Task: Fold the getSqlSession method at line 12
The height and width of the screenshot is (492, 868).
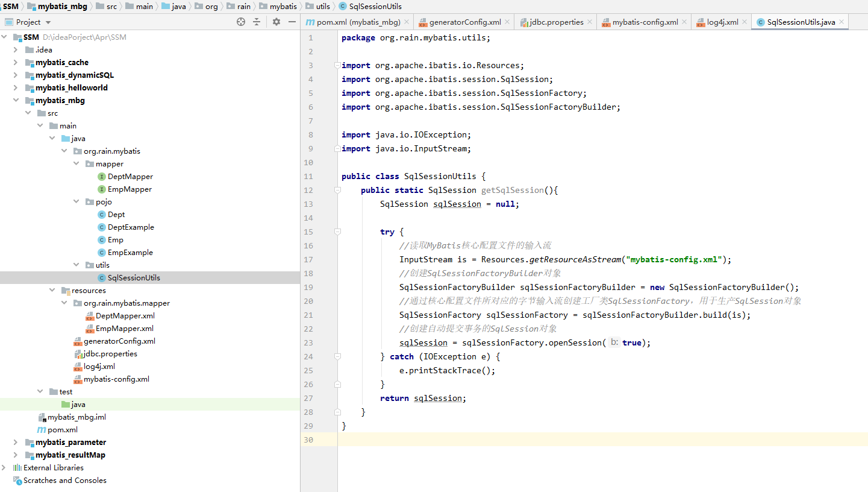Action: click(x=337, y=190)
